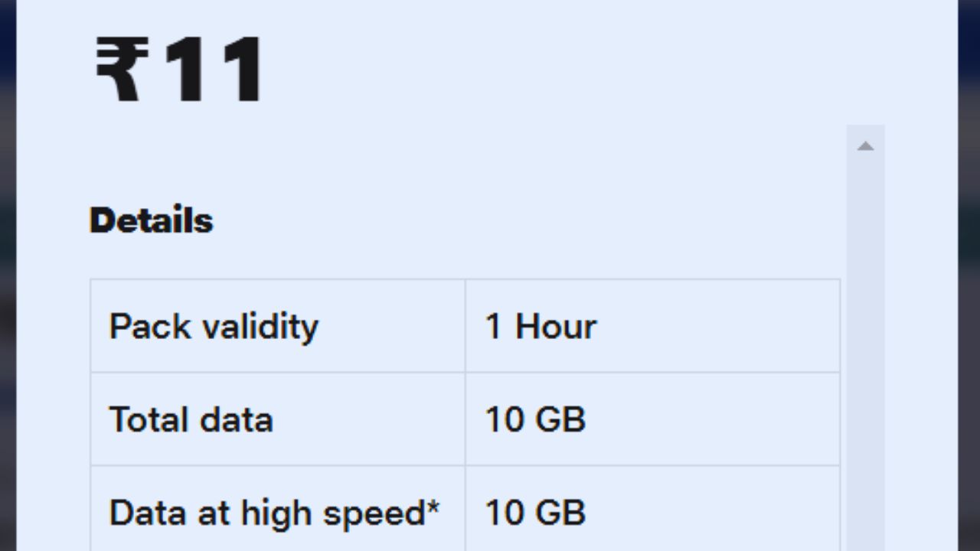Image resolution: width=980 pixels, height=551 pixels.
Task: Select the Pack validity label cell
Action: (278, 326)
